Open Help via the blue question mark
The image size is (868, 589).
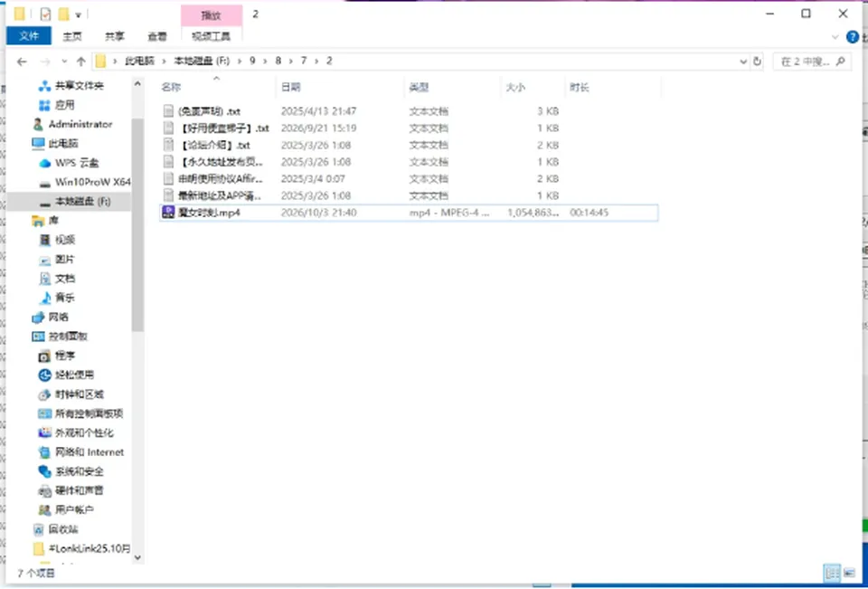tap(853, 37)
